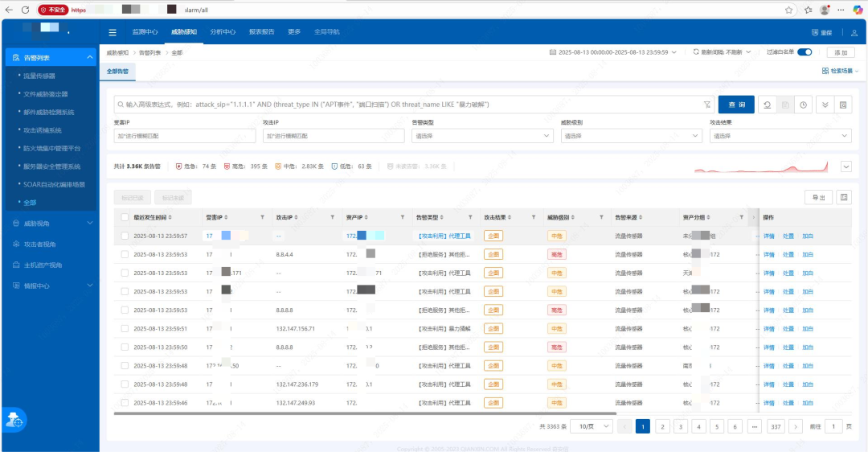Image resolution: width=868 pixels, height=452 pixels.
Task: Click the 导出 export button
Action: pos(818,197)
